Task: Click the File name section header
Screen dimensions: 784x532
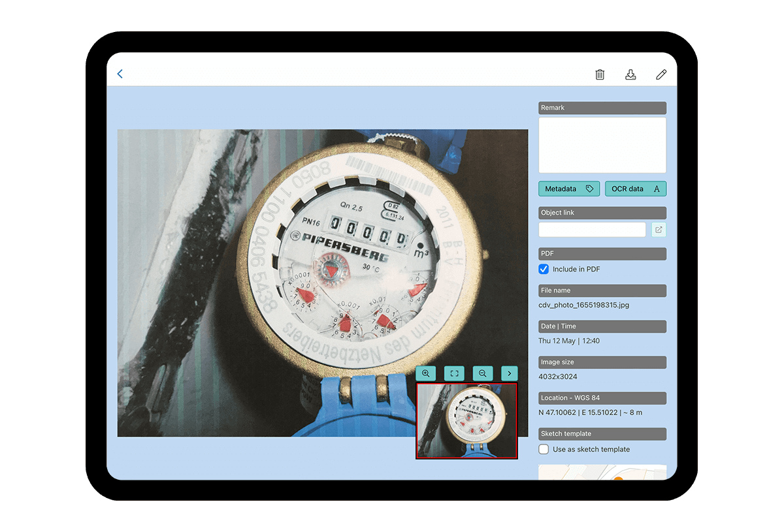Action: pyautogui.click(x=602, y=290)
